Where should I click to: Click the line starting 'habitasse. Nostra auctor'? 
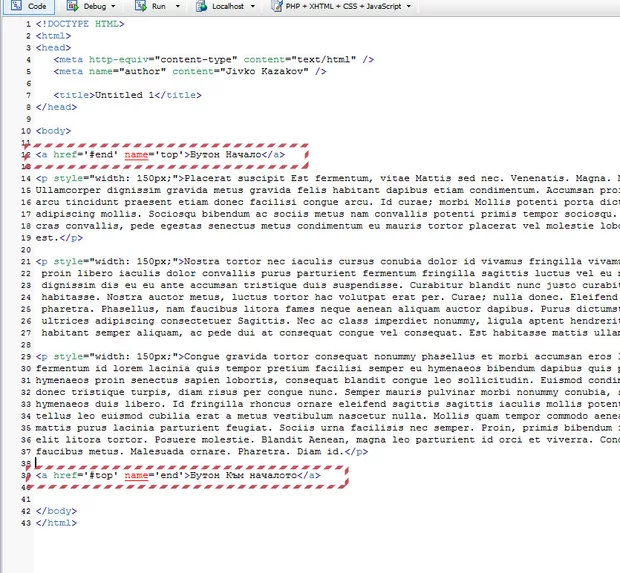coord(331,297)
